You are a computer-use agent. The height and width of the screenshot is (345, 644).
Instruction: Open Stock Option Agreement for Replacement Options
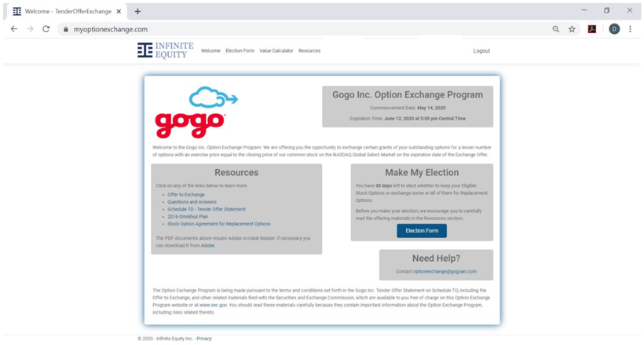(219, 224)
